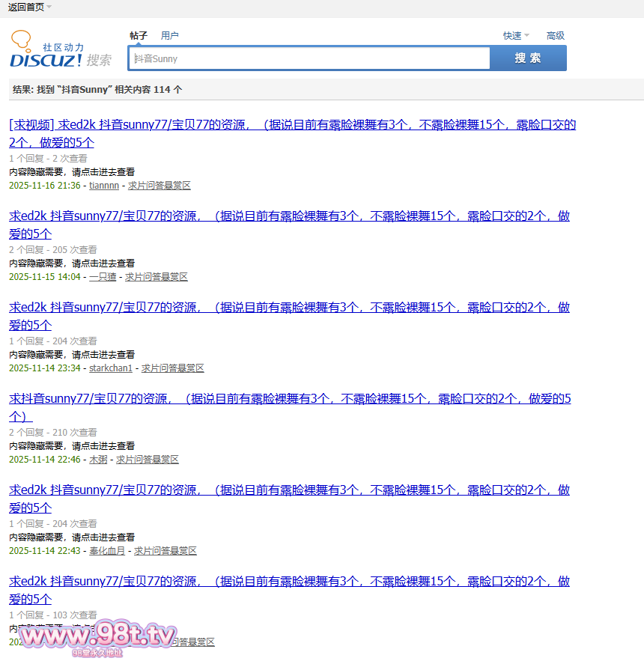Open author 一只猹's profile link
644x664 pixels.
pos(103,277)
